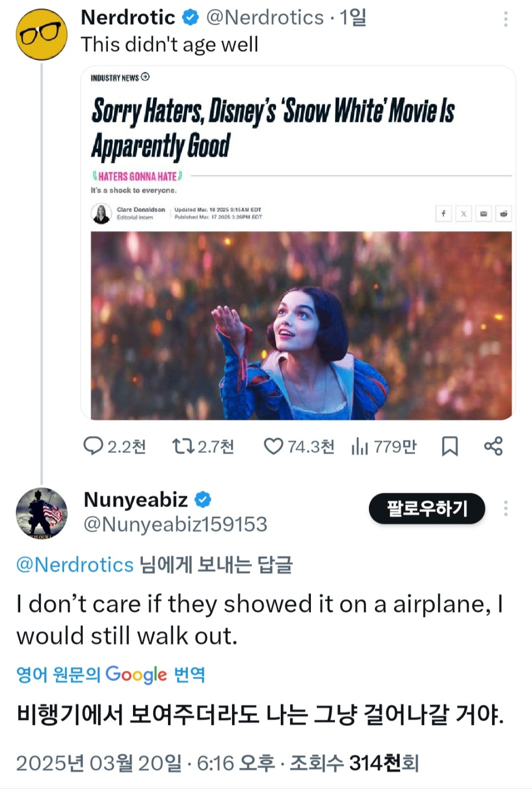Open more options for Nerdrotic's post
532x789 pixels.
pos(505,20)
